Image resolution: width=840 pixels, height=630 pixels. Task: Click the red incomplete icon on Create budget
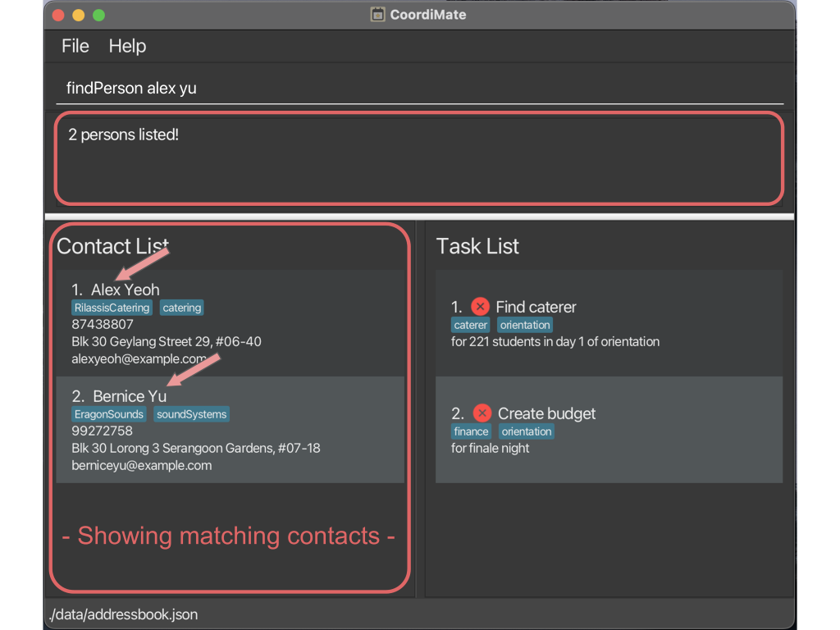click(482, 413)
